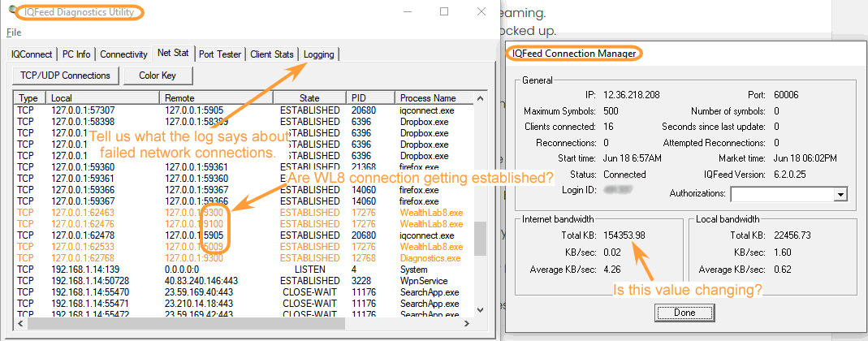Viewport: 868px width, 341px height.
Task: Open the File menu
Action: (x=14, y=32)
